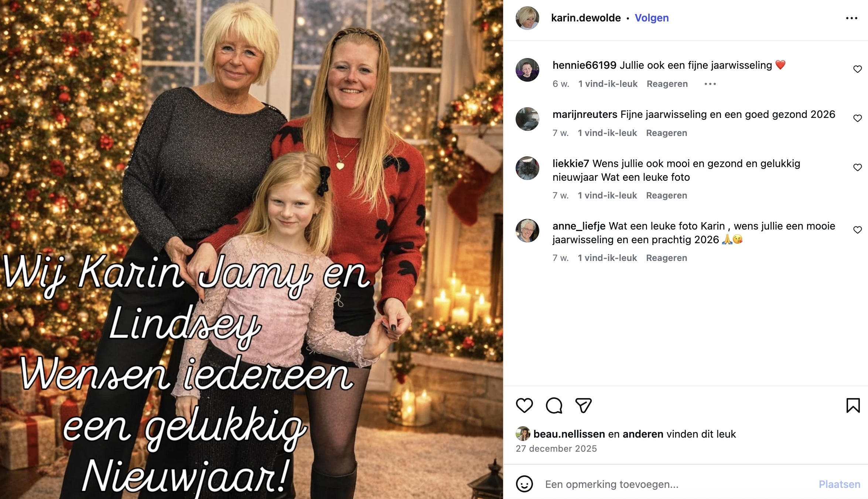Screen dimensions: 868x499
Task: Open karin.dewolde profile picture
Action: tap(527, 18)
